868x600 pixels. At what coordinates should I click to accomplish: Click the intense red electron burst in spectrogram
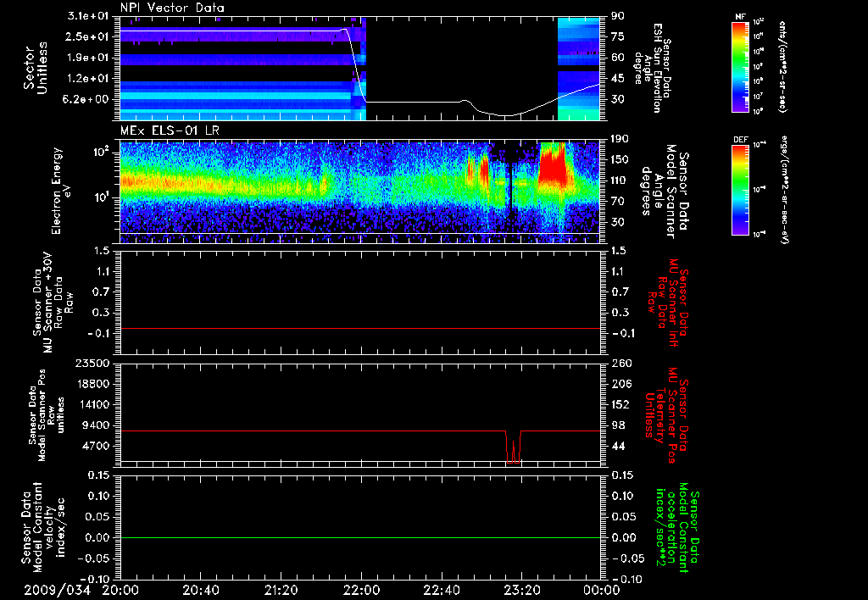[553, 165]
